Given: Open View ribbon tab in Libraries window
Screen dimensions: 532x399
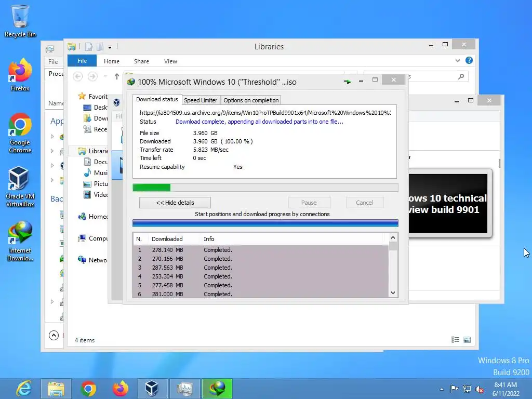Looking at the screenshot, I should tap(170, 61).
